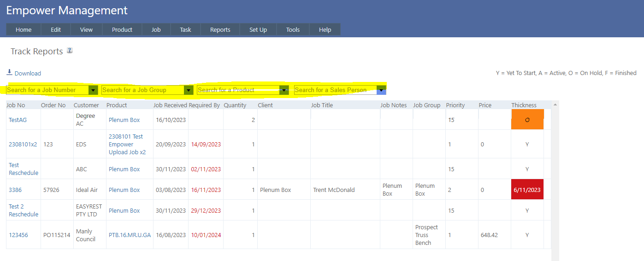Image resolution: width=644 pixels, height=261 pixels.
Task: Click the red 6/11/2023 status cell
Action: click(x=527, y=190)
